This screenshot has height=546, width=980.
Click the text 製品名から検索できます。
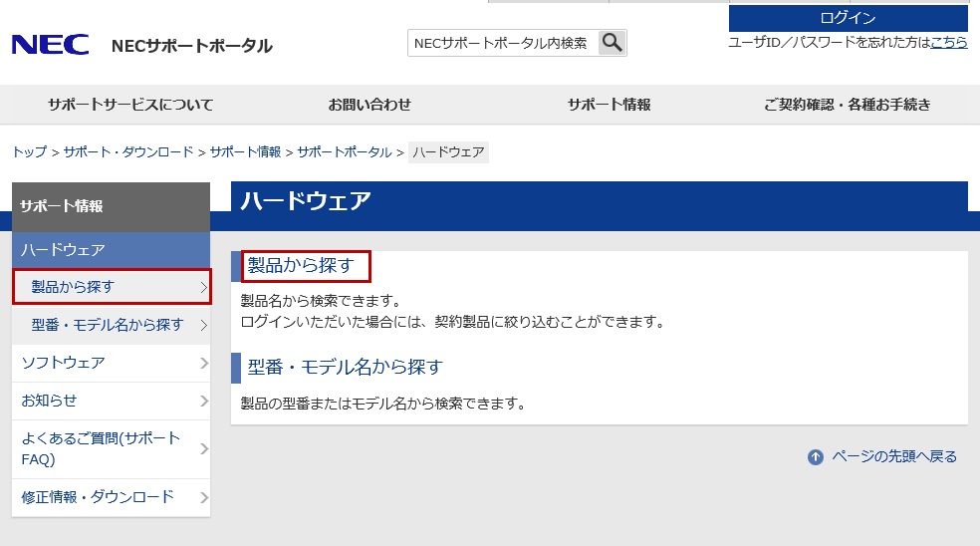point(321,302)
